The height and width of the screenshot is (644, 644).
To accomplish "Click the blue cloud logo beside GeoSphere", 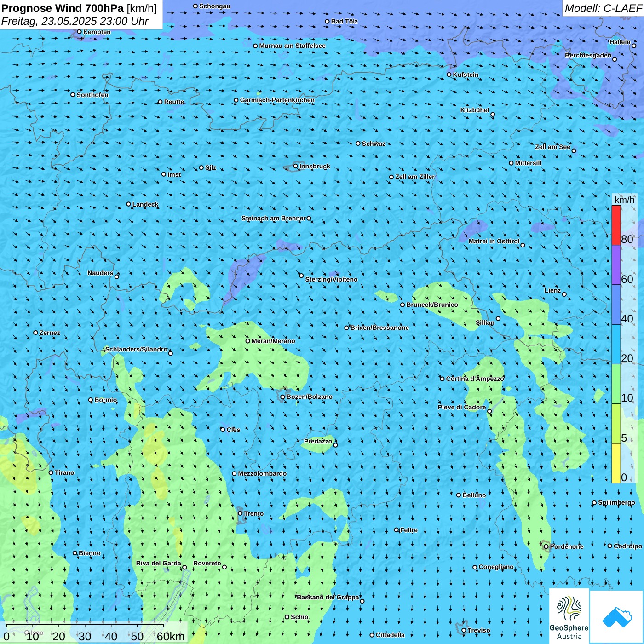I will pos(616,617).
